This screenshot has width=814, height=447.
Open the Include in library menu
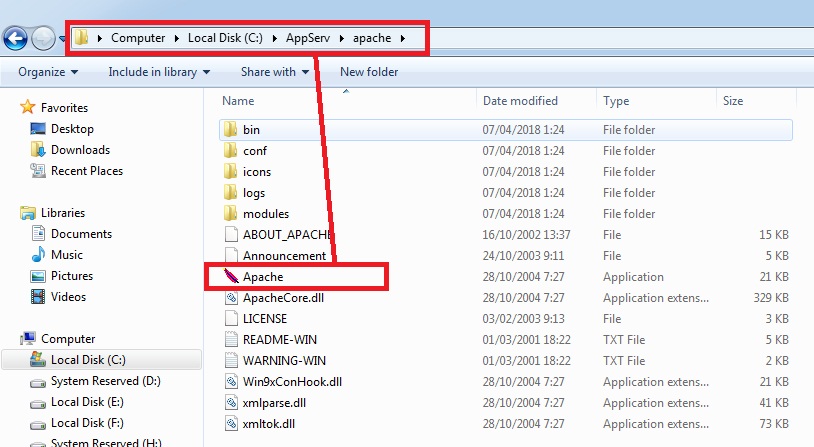(159, 72)
